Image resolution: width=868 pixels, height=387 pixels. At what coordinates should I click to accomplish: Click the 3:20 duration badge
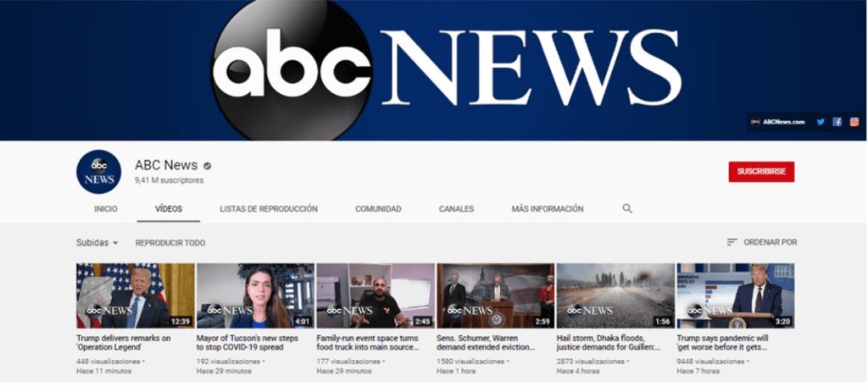782,321
